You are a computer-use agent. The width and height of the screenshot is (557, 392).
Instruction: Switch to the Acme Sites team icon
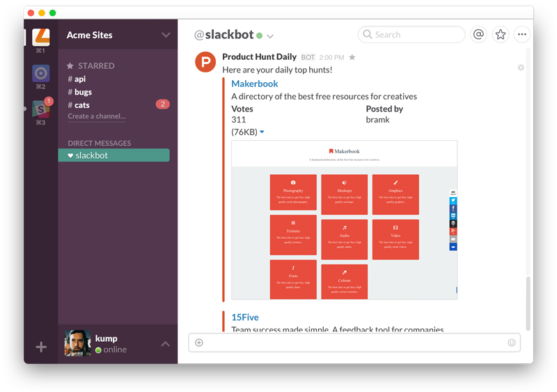(41, 37)
